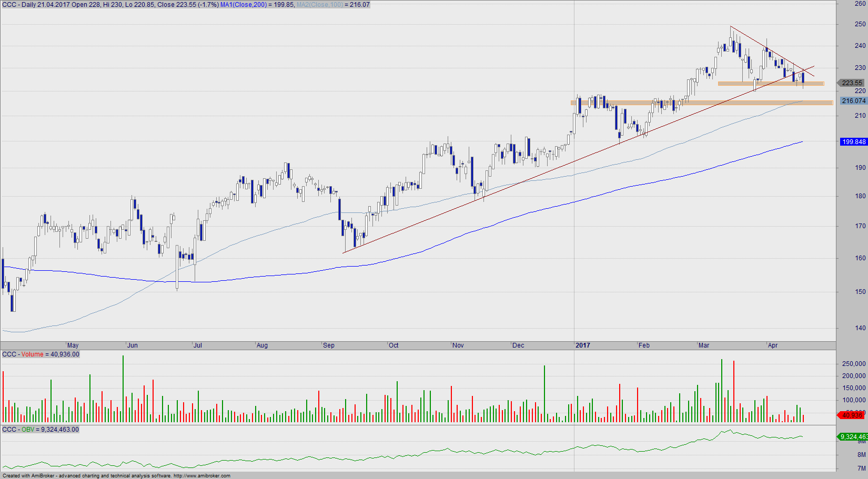Select the short orange support zone near 223
The image size is (868, 479).
771,84
